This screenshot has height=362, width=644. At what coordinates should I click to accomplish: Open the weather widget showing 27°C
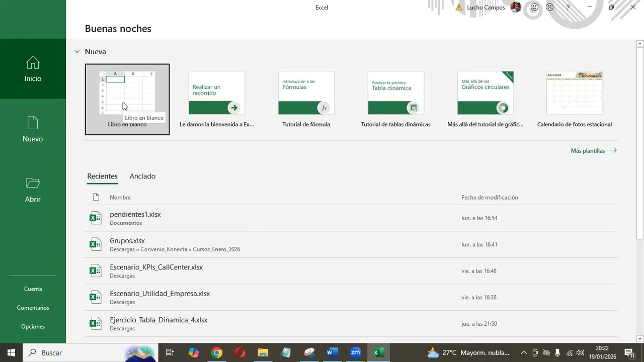point(468,352)
